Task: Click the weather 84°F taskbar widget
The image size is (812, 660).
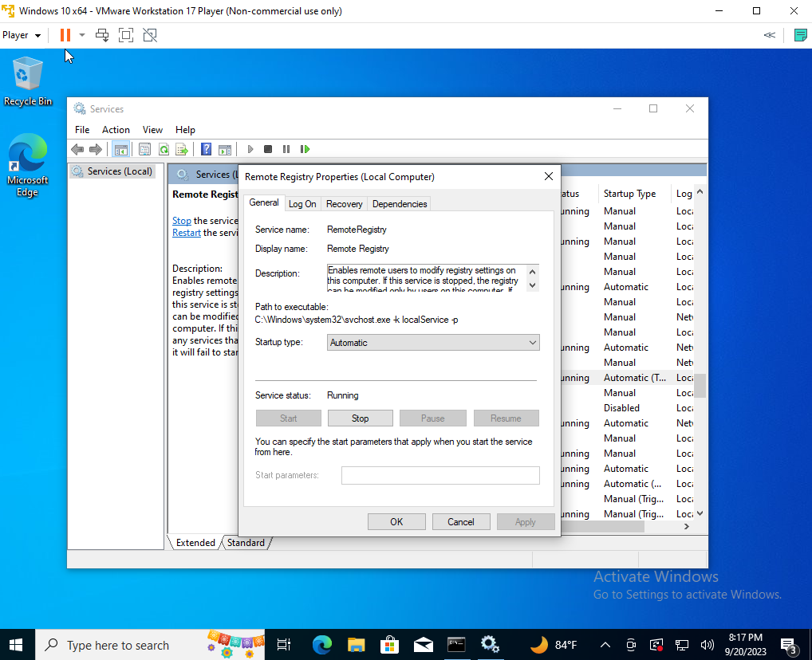Action: click(x=554, y=645)
